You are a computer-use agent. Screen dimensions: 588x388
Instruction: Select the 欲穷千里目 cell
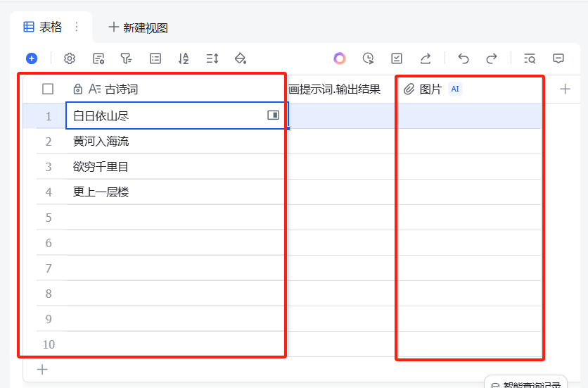tap(176, 166)
